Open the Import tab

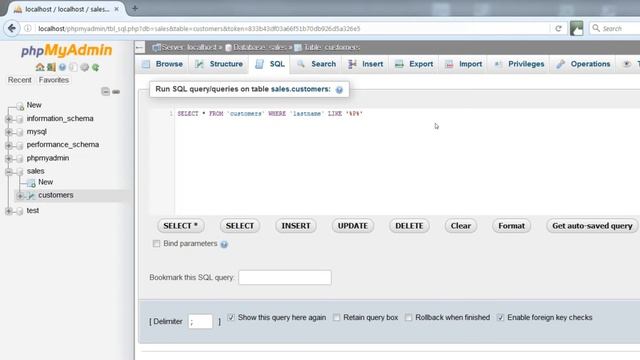(x=463, y=64)
